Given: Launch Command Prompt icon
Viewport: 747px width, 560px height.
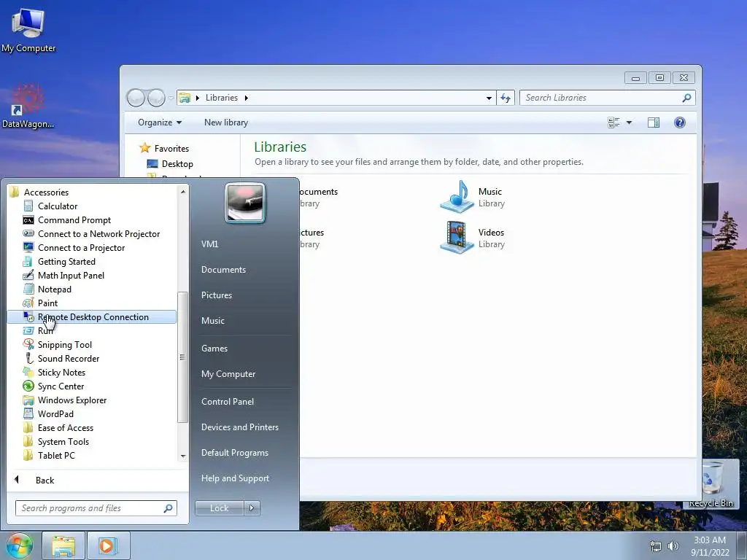Looking at the screenshot, I should (x=28, y=220).
